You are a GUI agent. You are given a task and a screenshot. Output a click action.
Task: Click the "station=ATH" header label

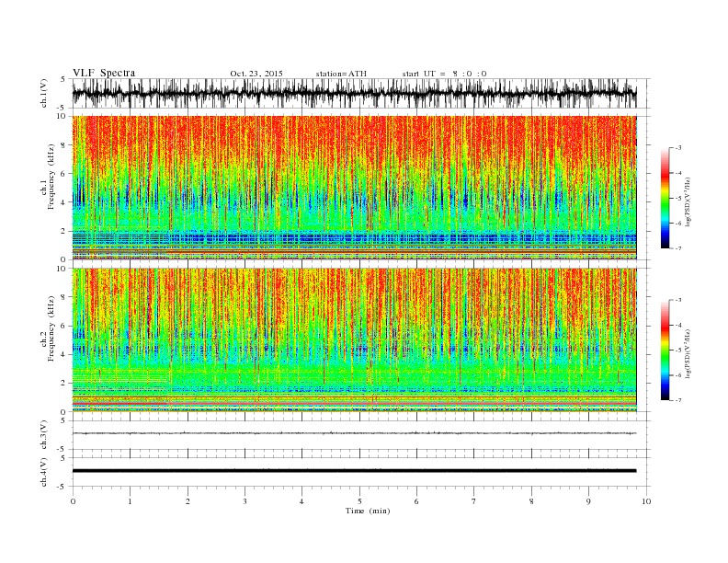click(x=341, y=74)
